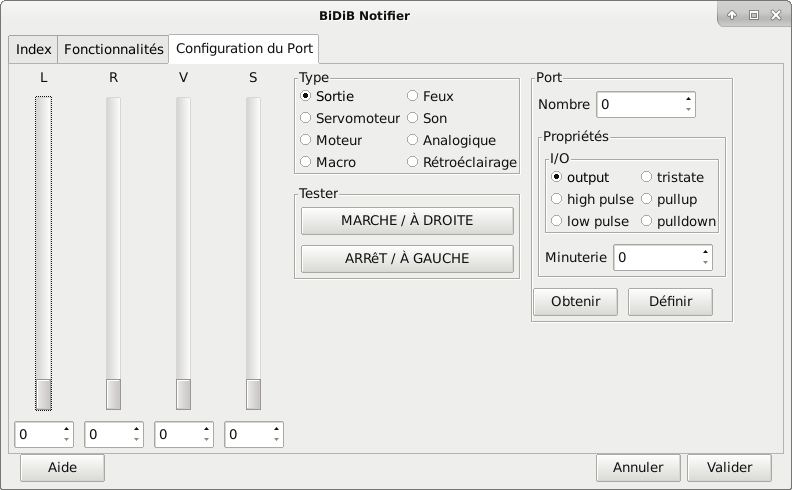Increase the Nombre port value
Screen dimensions: 792x490
[688, 98]
